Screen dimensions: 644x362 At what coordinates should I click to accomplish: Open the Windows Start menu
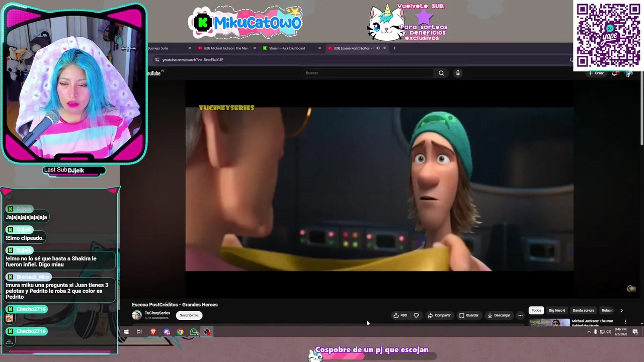click(x=126, y=332)
